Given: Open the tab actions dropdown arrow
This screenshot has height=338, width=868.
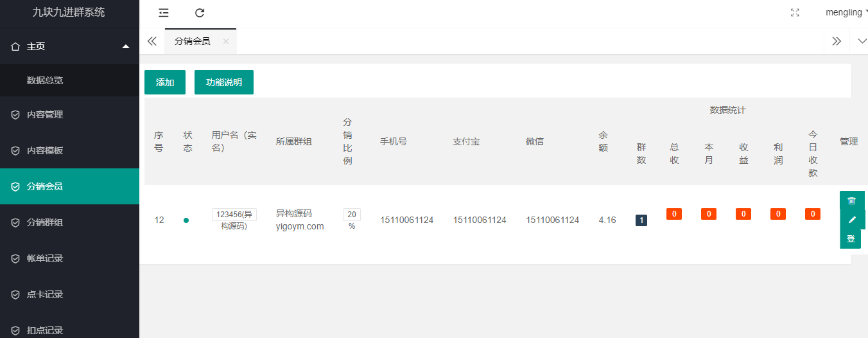Looking at the screenshot, I should pos(862,41).
